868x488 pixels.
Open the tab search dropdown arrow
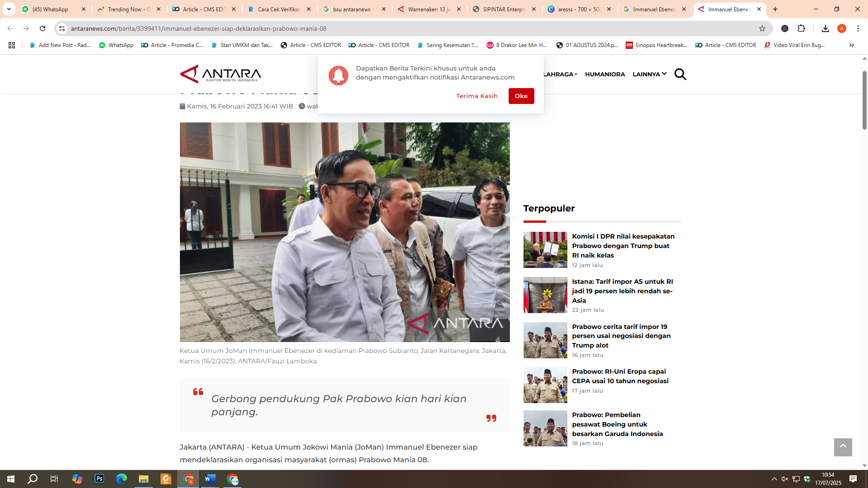tap(9, 9)
